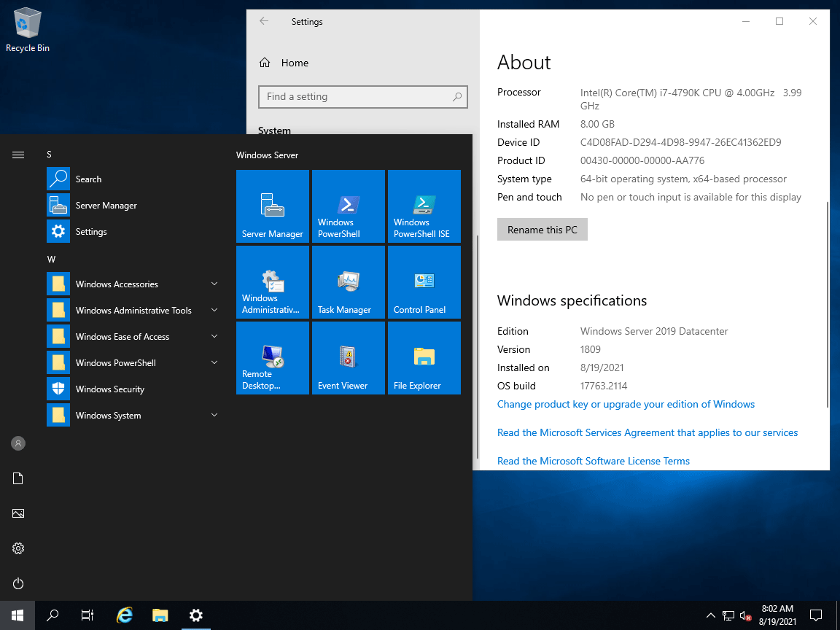Select the Product ID value 00430-00000-00000-AA776
Viewport: 840px width, 630px height.
(642, 160)
